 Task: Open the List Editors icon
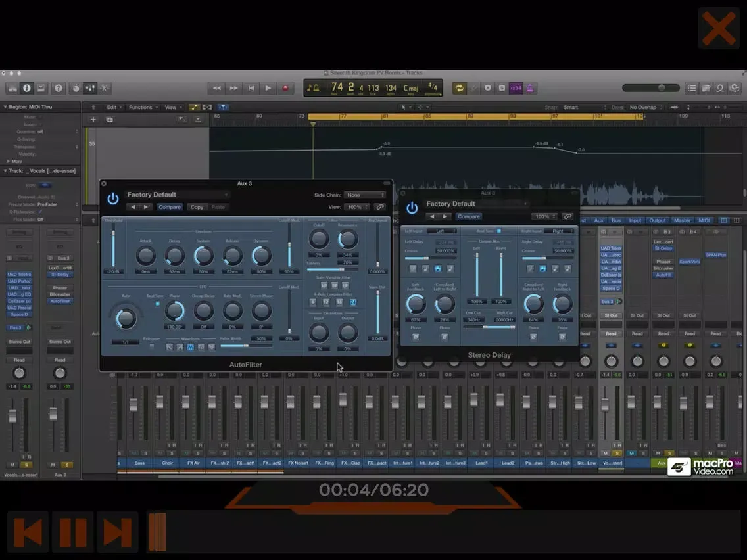[x=692, y=88]
